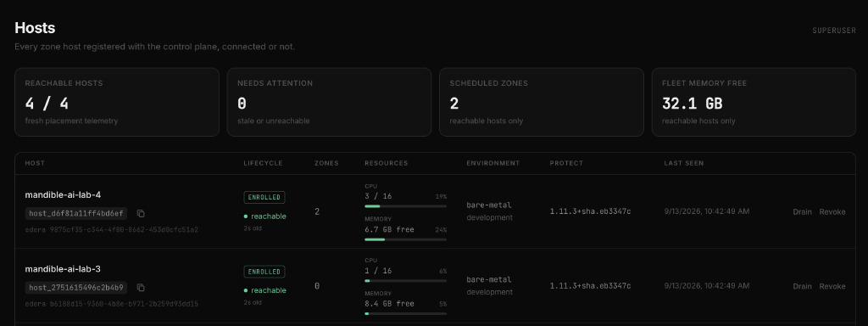Click the Lifecycle column header

click(x=263, y=163)
